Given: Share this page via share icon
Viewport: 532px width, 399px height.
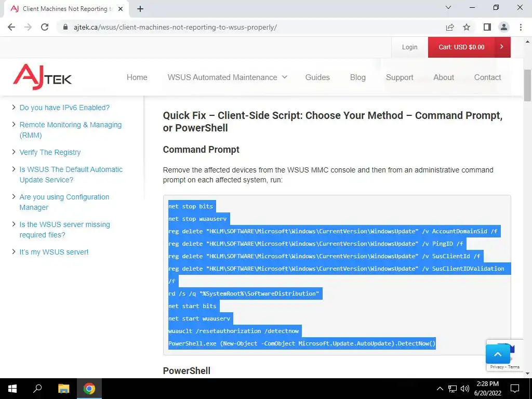Looking at the screenshot, I should (x=450, y=27).
